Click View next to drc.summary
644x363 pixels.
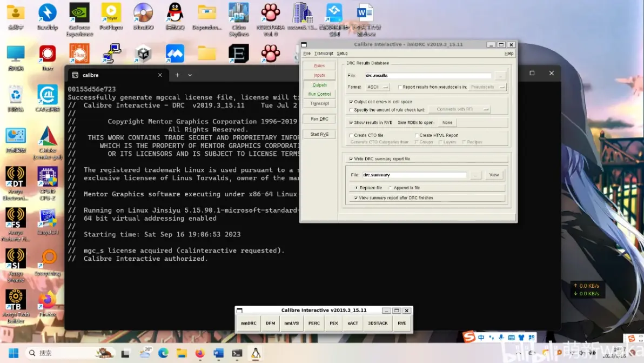tap(494, 175)
